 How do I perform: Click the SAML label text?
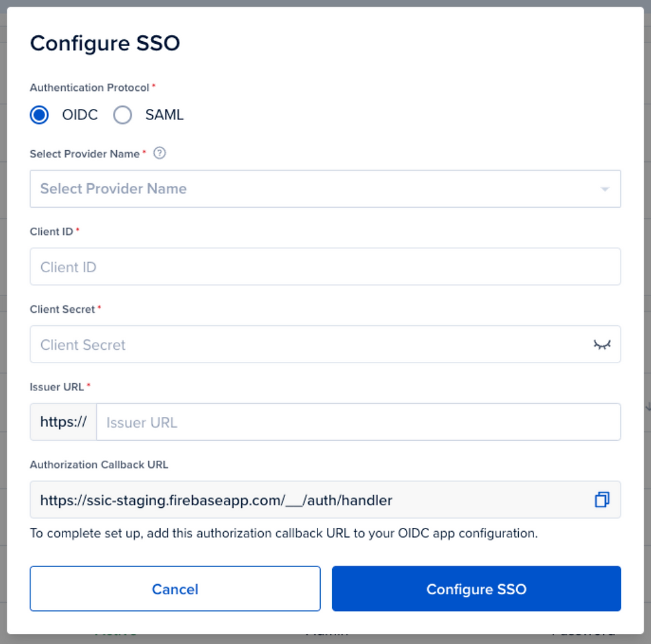(165, 115)
